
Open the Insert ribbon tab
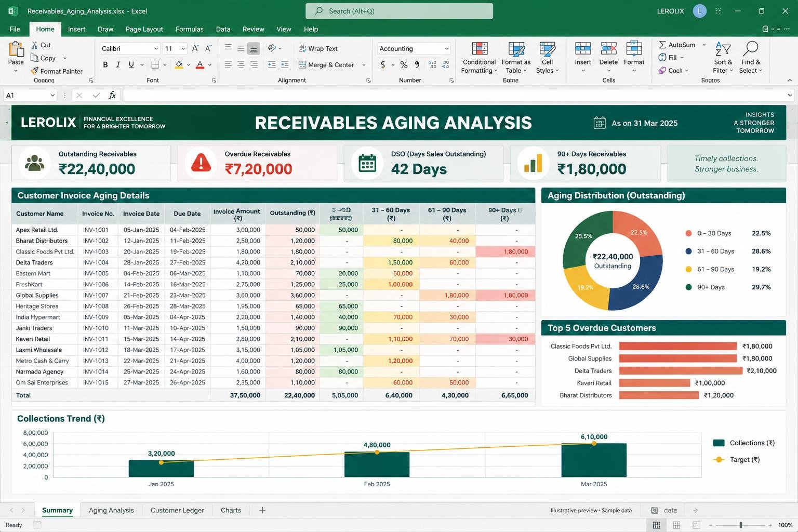[76, 29]
